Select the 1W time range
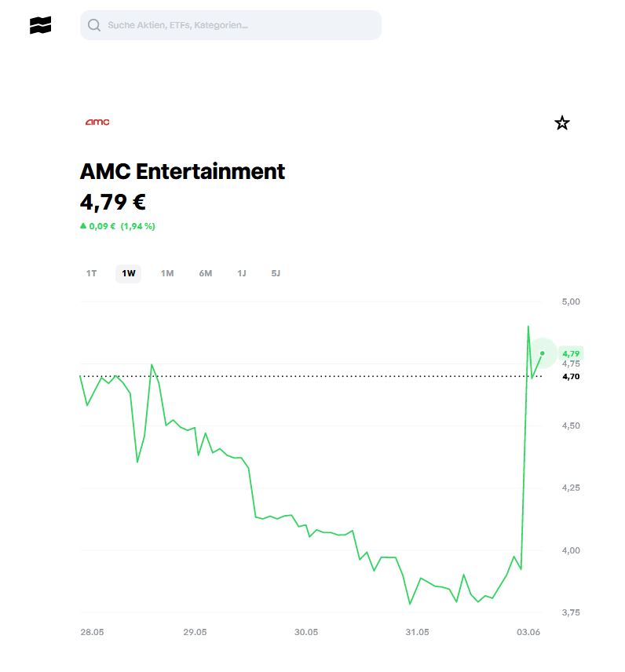625x672 pixels. 128,273
